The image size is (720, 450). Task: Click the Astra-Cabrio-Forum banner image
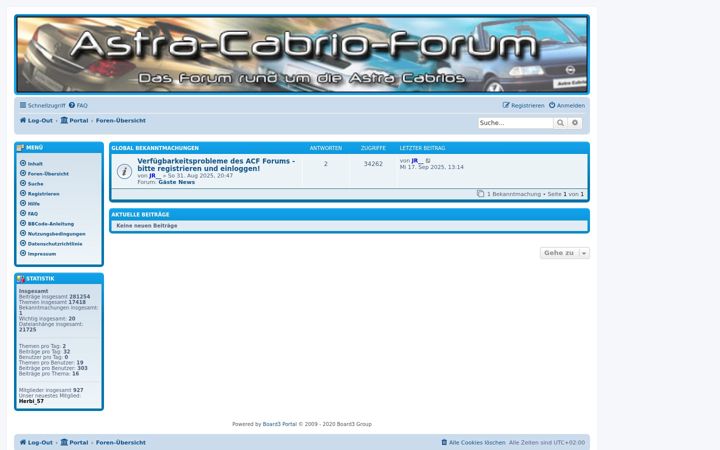[302, 55]
